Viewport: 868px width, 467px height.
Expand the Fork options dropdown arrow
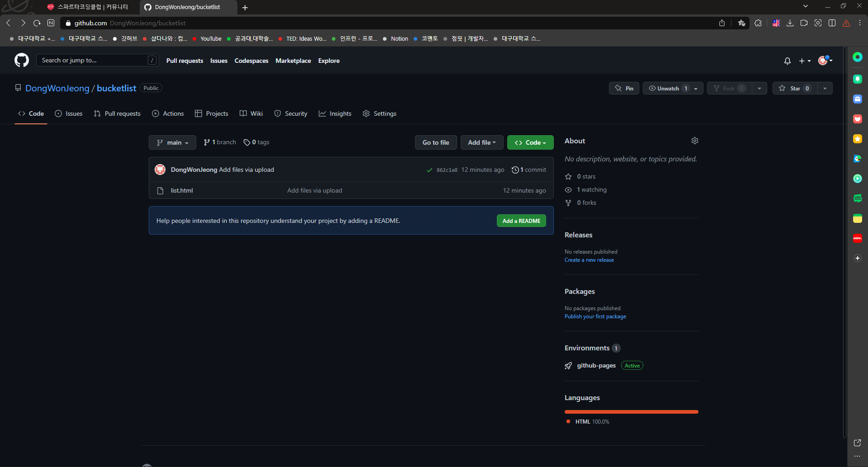(x=759, y=88)
